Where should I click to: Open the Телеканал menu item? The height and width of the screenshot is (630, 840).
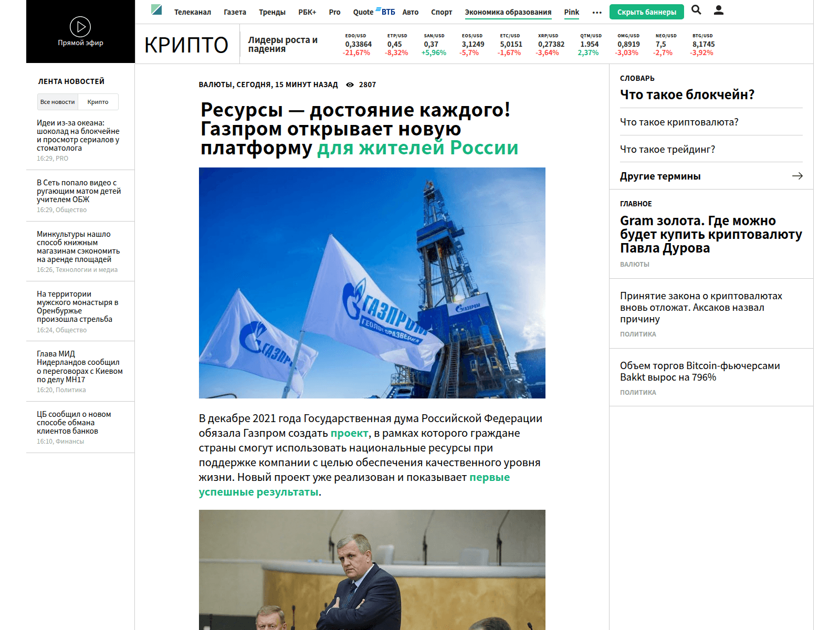point(193,12)
